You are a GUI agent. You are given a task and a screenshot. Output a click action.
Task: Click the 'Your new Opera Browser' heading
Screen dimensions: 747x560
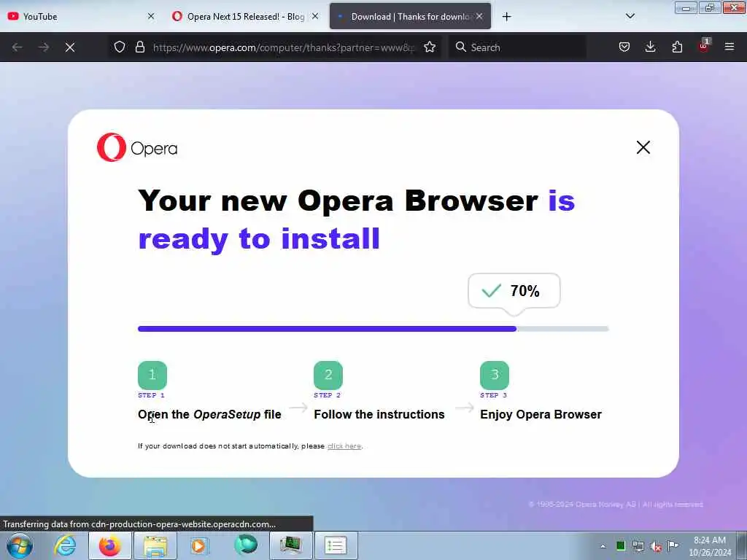click(x=356, y=219)
